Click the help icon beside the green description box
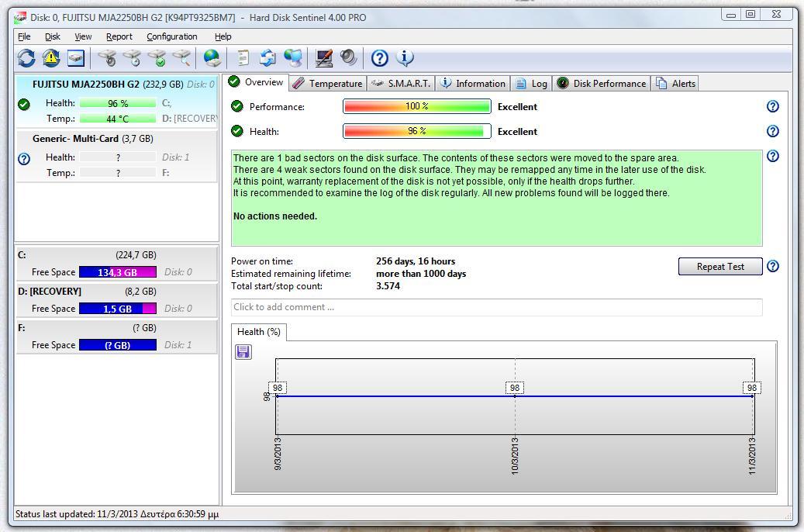This screenshot has height=532, width=804. [773, 156]
